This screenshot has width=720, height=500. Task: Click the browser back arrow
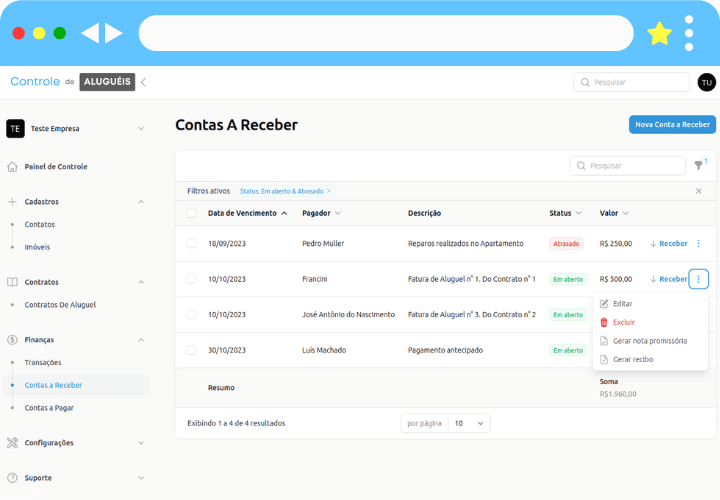(x=90, y=34)
